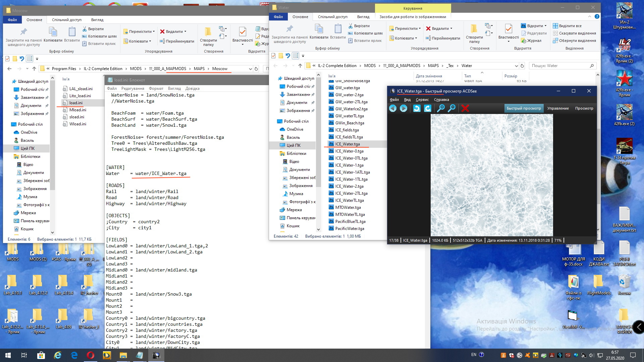The height and width of the screenshot is (362, 644).
Task: Refresh the Water folder address bar
Action: tap(522, 66)
